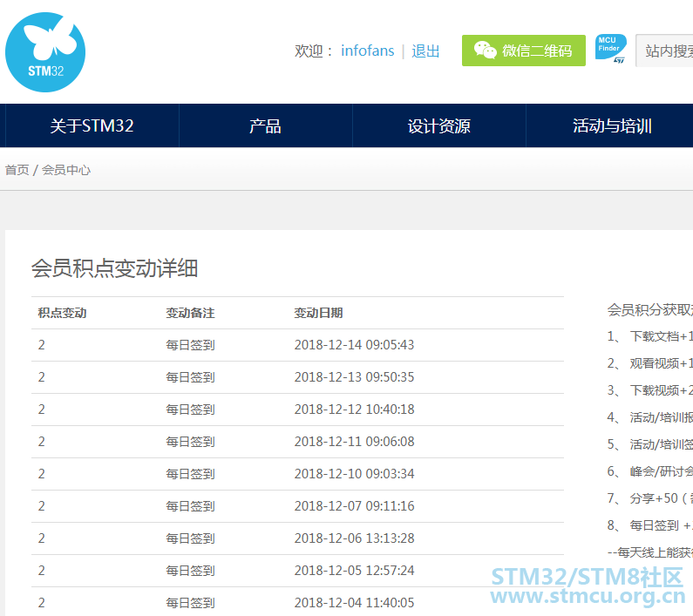
Task: Select date 2018-12-11 09:06:08
Action: tap(354, 442)
